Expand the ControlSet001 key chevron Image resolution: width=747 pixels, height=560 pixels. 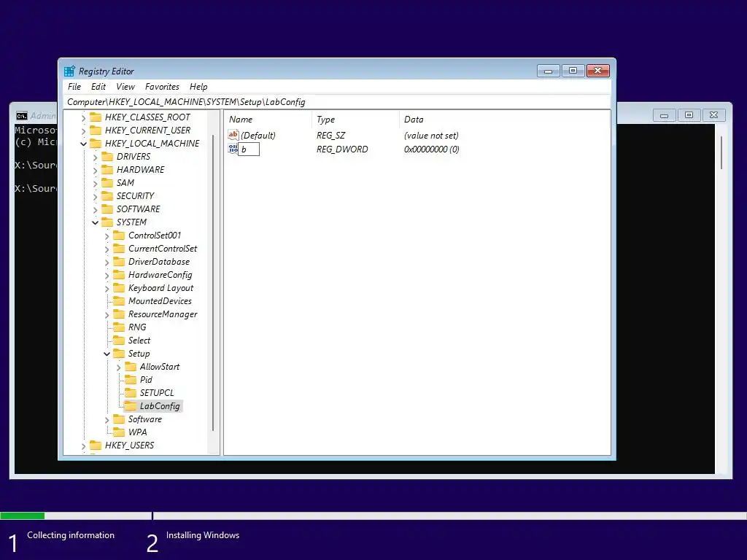(107, 236)
